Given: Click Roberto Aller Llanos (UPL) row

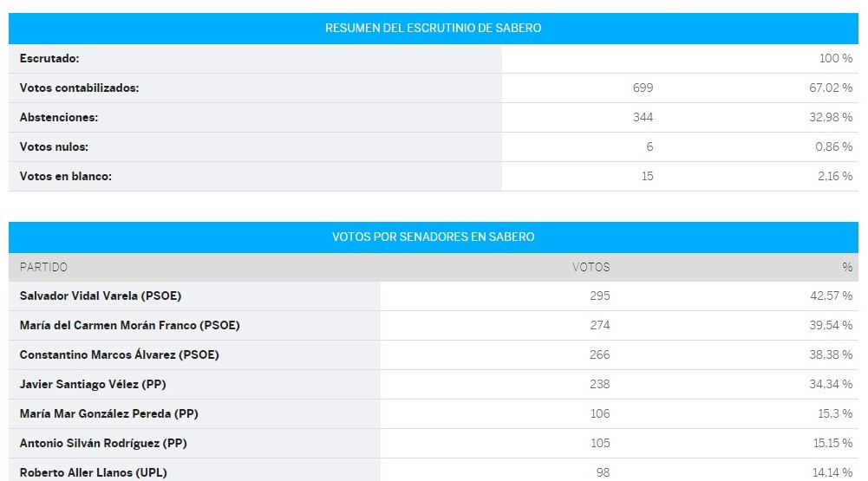Looking at the screenshot, I should click(x=434, y=471).
